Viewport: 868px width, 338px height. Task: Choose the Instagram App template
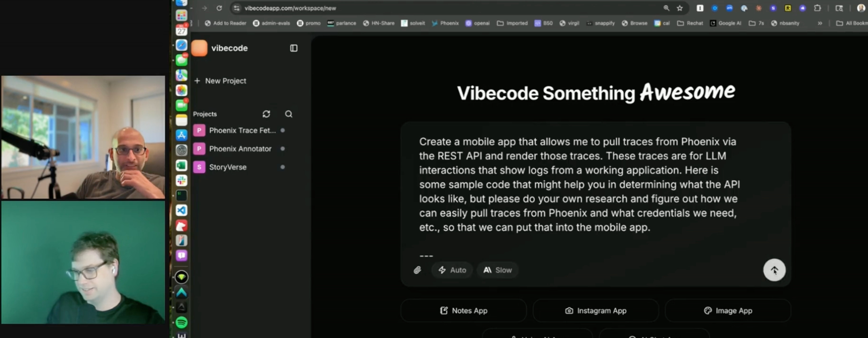(596, 310)
